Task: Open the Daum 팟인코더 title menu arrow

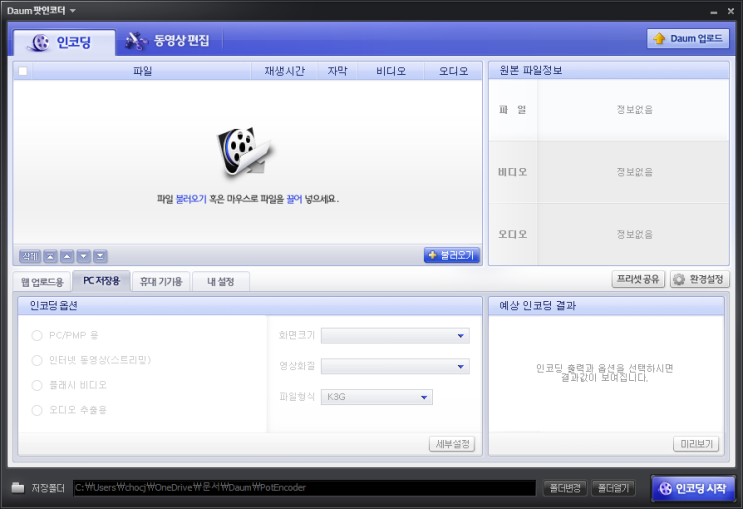Action: (x=72, y=10)
